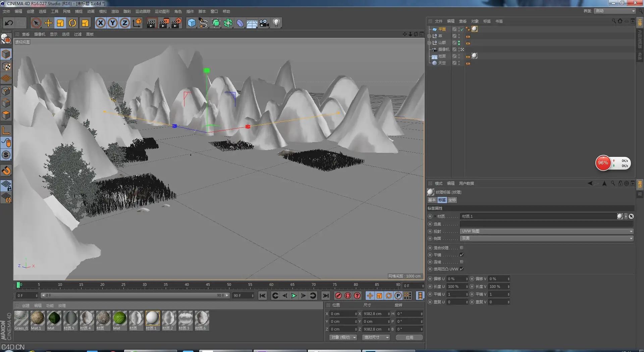Toggle the Y axis lock

113,23
